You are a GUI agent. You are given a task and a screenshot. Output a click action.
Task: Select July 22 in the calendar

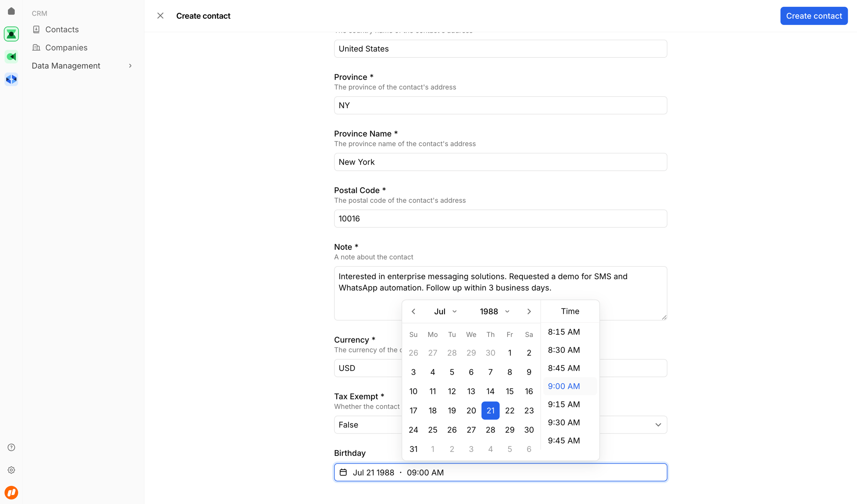[510, 410]
